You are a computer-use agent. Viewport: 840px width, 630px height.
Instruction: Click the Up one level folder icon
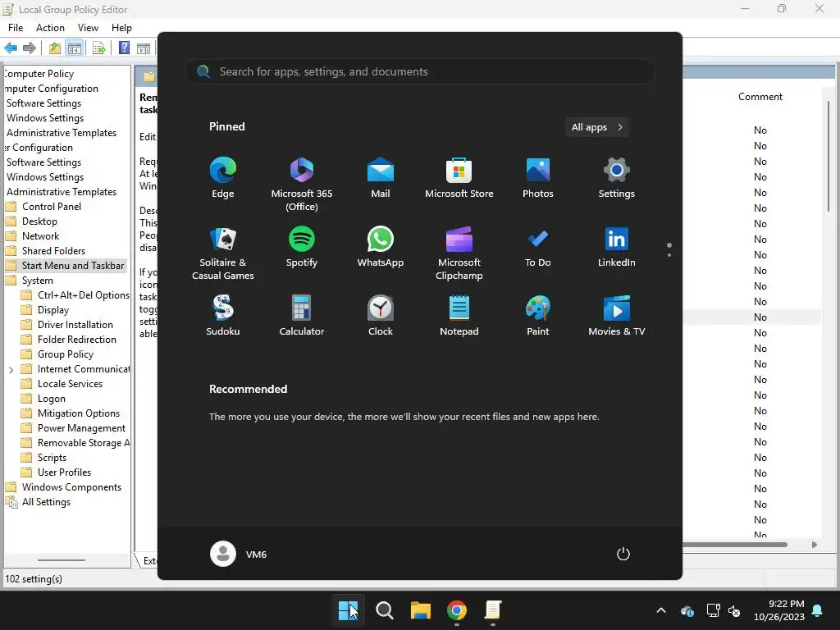click(55, 48)
